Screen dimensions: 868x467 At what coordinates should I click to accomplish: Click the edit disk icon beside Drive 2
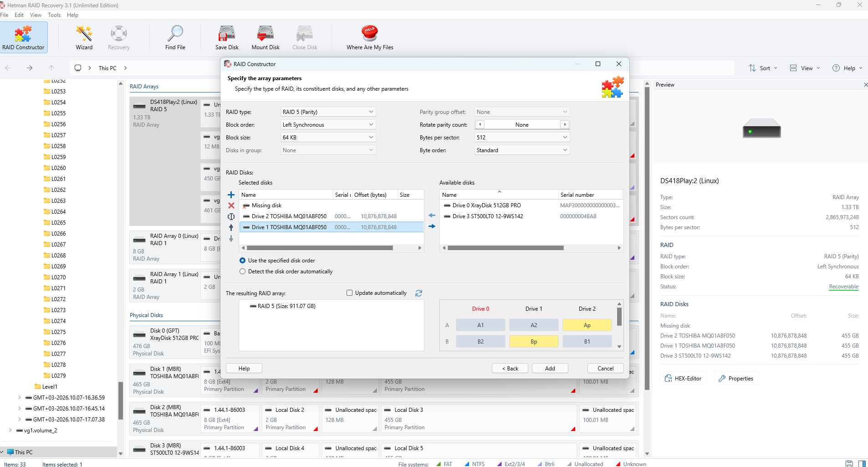[231, 216]
